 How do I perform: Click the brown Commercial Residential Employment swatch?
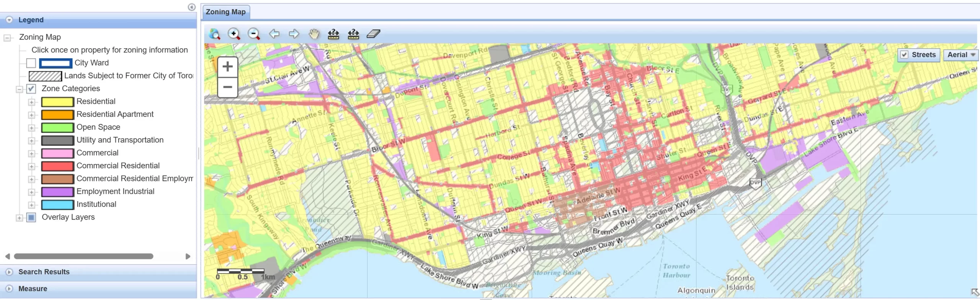click(x=57, y=179)
